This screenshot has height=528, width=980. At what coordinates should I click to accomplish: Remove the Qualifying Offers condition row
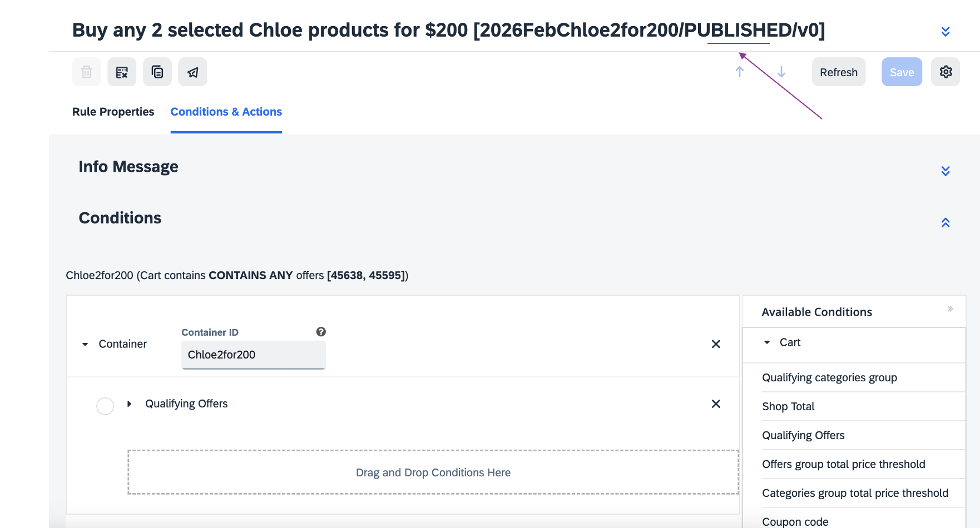point(716,404)
